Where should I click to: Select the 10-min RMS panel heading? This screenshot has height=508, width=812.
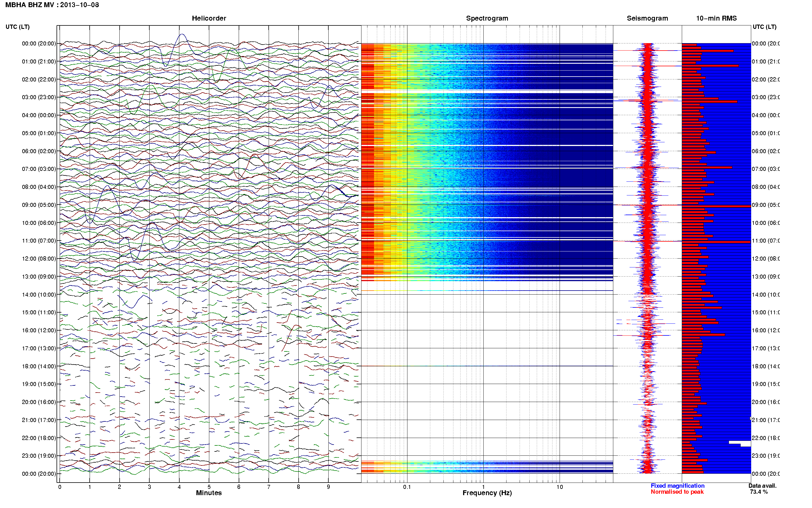(x=716, y=18)
